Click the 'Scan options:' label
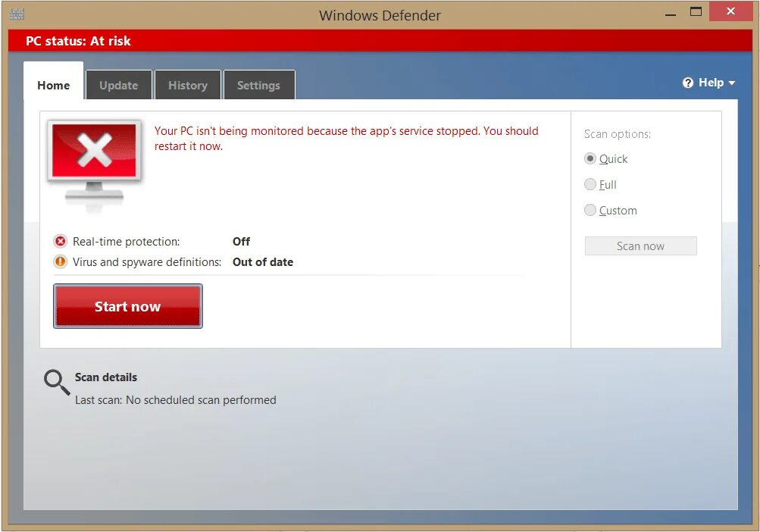Screen dimensions: 760x532 coord(617,134)
